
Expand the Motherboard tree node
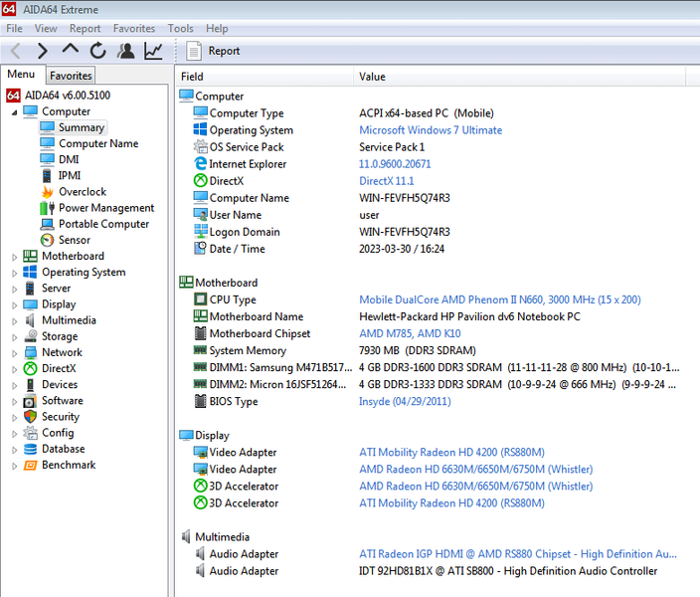click(x=14, y=257)
